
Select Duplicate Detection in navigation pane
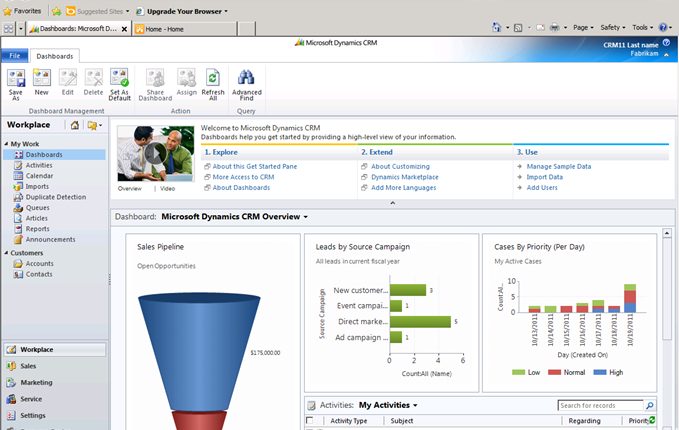[x=56, y=198]
